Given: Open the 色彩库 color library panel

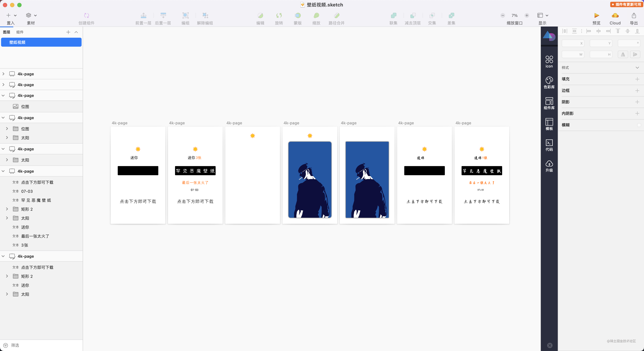Looking at the screenshot, I should (549, 83).
